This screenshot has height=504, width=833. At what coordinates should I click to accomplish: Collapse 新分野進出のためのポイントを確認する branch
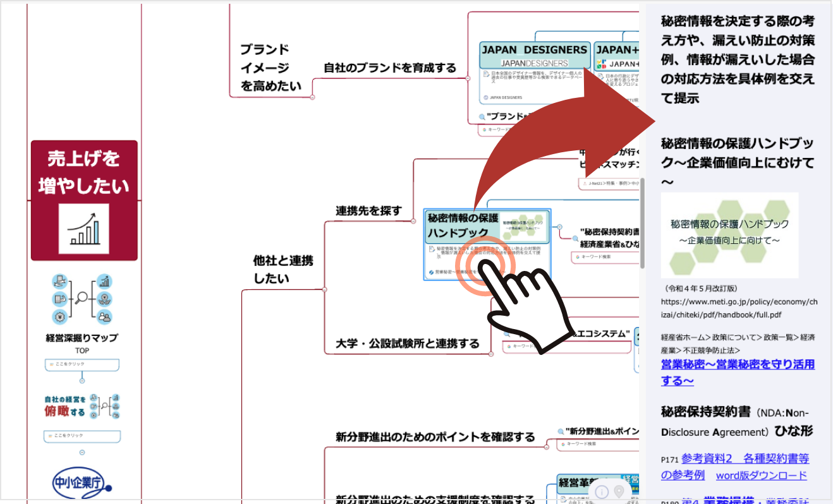(546, 447)
